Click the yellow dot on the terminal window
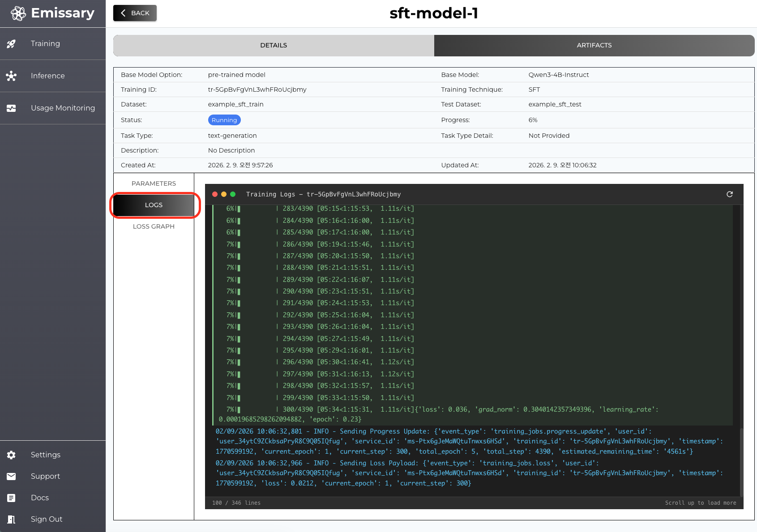The width and height of the screenshot is (757, 532). point(224,194)
